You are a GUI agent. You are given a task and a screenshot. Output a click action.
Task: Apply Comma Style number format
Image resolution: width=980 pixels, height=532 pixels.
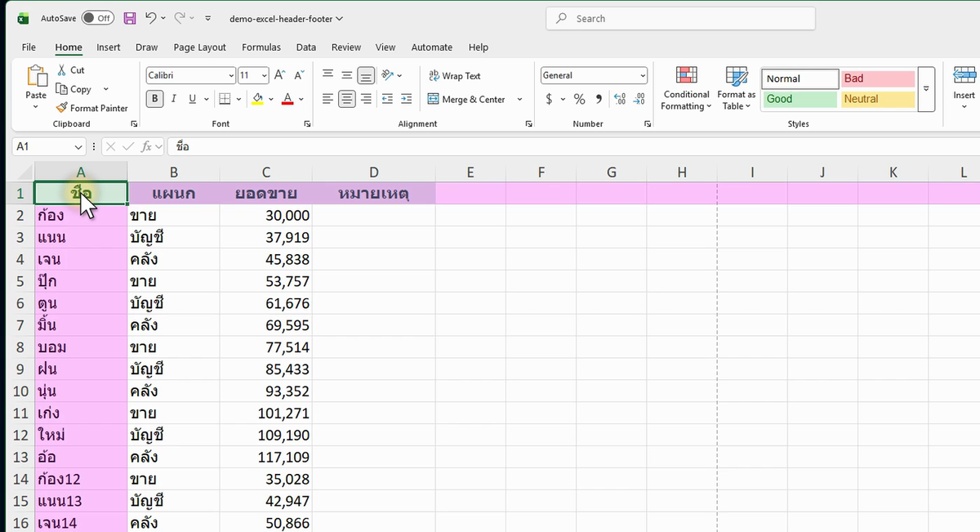point(599,99)
